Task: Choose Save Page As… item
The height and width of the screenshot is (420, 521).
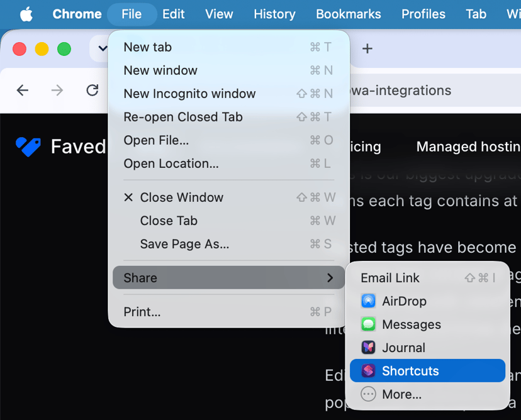Action: (x=228, y=244)
